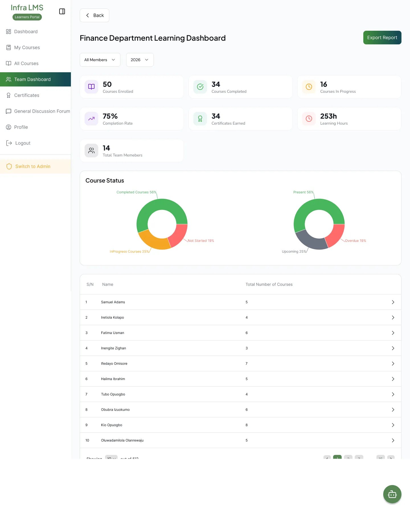The width and height of the screenshot is (410, 532).
Task: Click the Certificates ribbon icon in the sidebar
Action: click(9, 95)
